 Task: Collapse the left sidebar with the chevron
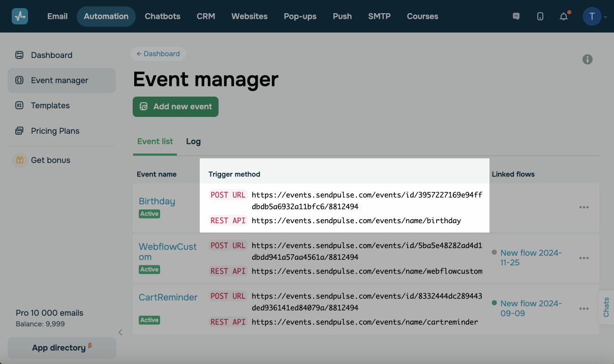[x=120, y=332]
